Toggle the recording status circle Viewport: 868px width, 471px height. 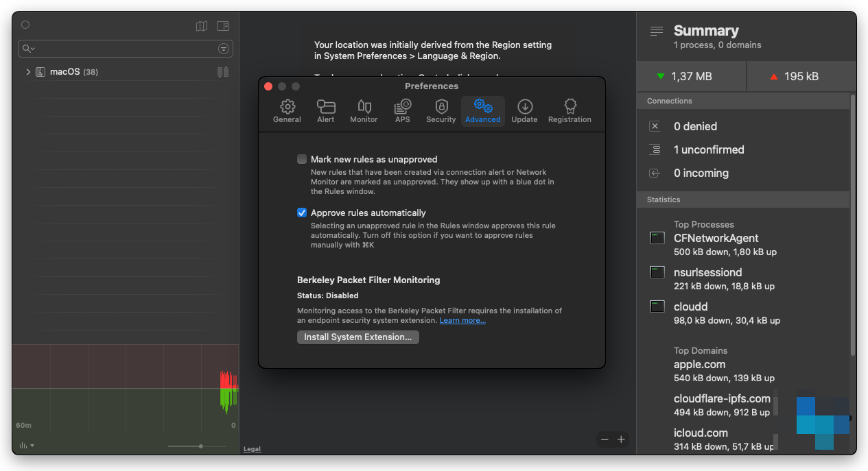(x=25, y=25)
